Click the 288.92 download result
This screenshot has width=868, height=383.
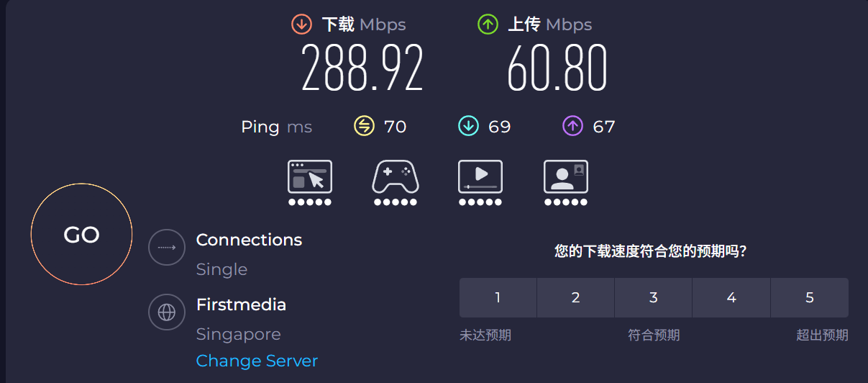click(362, 68)
